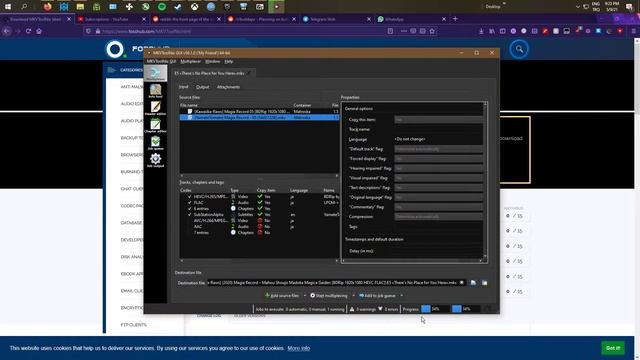Open the Job queue tool
Image resolution: width=640 pixels, height=360 pixels.
tap(156, 142)
